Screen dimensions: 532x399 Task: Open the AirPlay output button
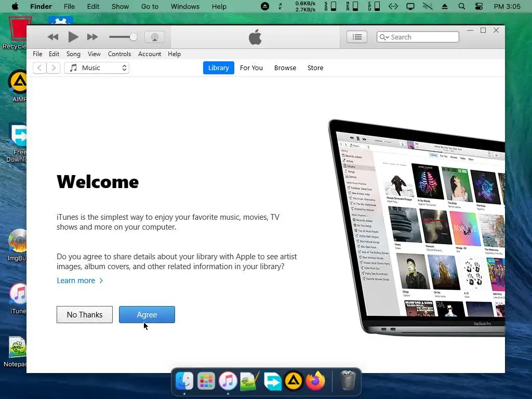tap(155, 37)
